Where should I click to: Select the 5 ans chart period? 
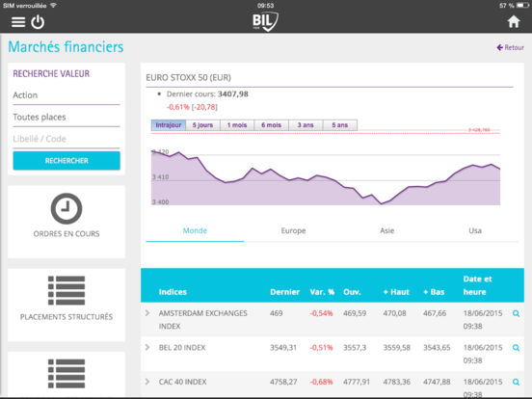point(340,125)
